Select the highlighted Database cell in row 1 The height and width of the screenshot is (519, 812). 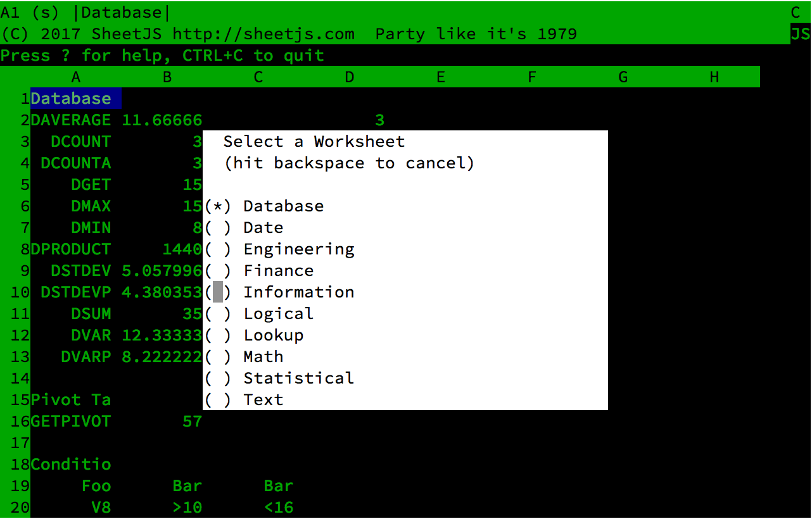(x=76, y=99)
